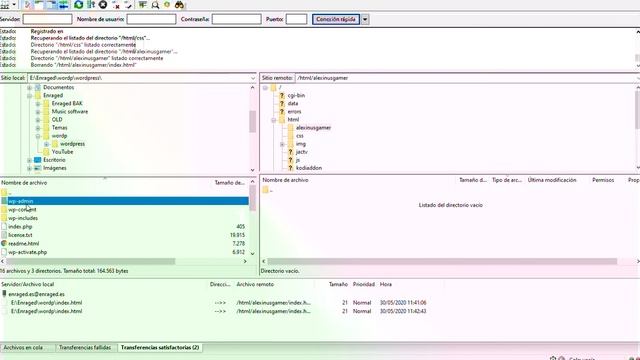Select the kodiaddon folder in remote tree
The width and height of the screenshot is (640, 360).
[x=309, y=168]
